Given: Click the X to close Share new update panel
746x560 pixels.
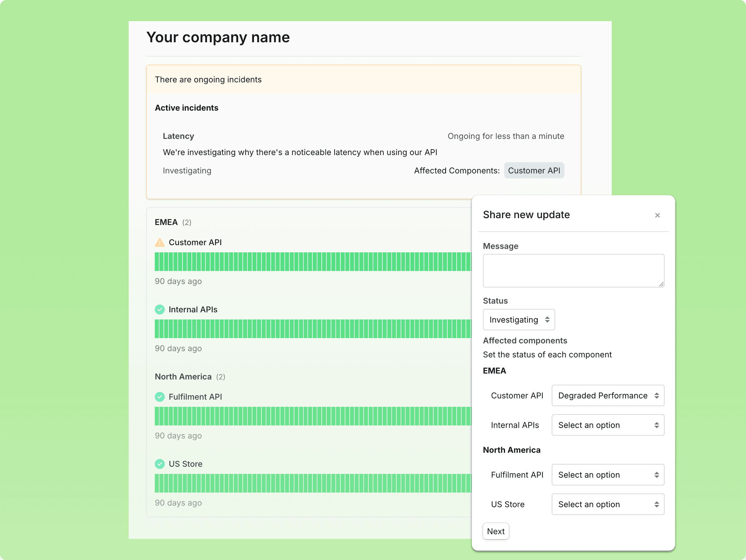Looking at the screenshot, I should pyautogui.click(x=657, y=215).
